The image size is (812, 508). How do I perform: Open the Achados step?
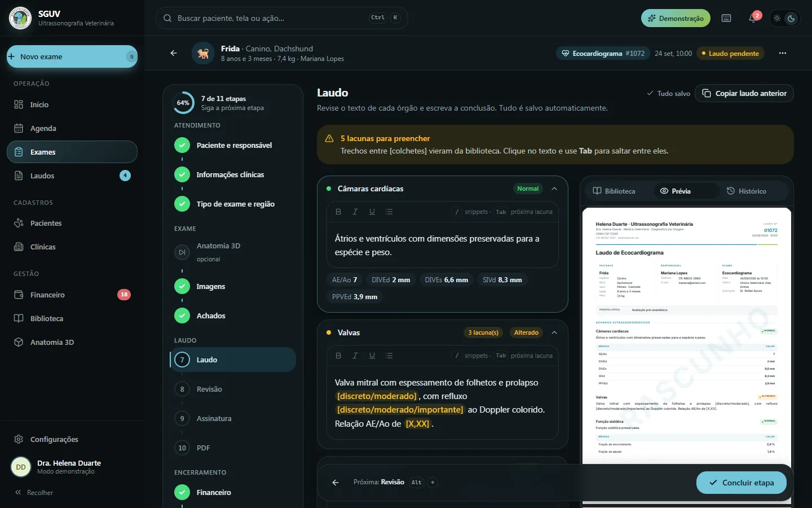232,316
